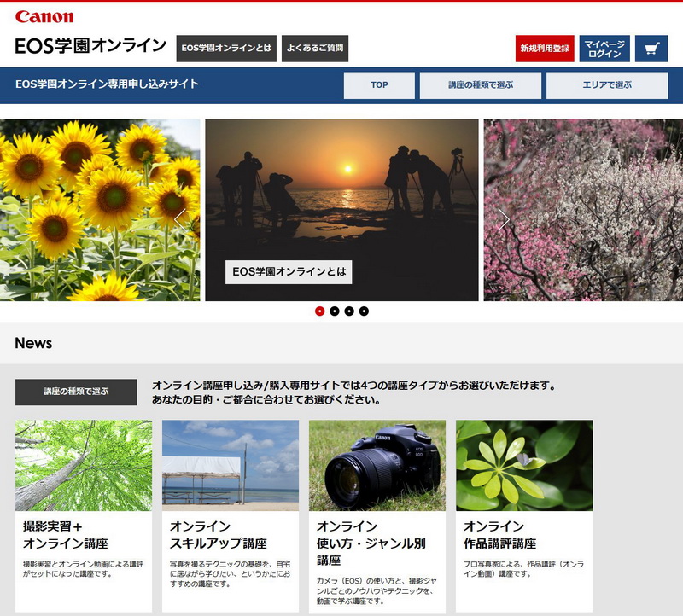Select the fourth carousel dot
Viewport: 683px width, 616px height.
[x=364, y=311]
